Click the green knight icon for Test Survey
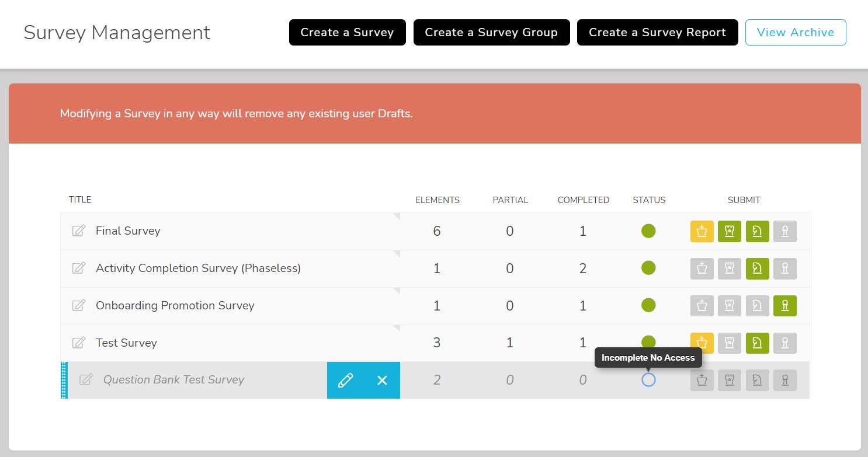Image resolution: width=868 pixels, height=457 pixels. [758, 343]
